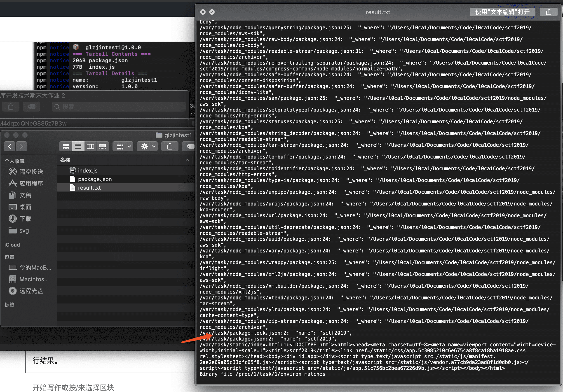
Task: Open the group-by arrangement dropdown
Action: (123, 146)
